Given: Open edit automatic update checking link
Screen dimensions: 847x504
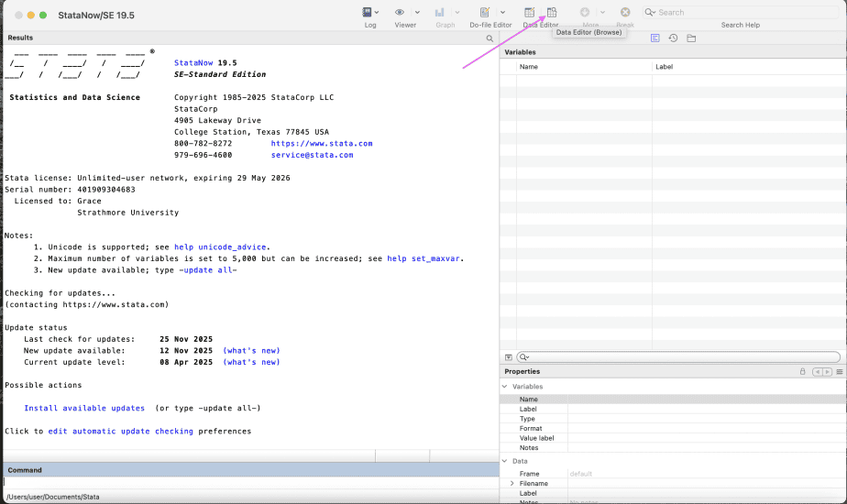Looking at the screenshot, I should [x=120, y=432].
